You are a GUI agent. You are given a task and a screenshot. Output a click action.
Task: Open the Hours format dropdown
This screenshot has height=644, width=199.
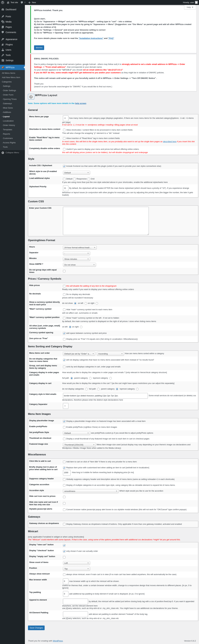[80, 247]
